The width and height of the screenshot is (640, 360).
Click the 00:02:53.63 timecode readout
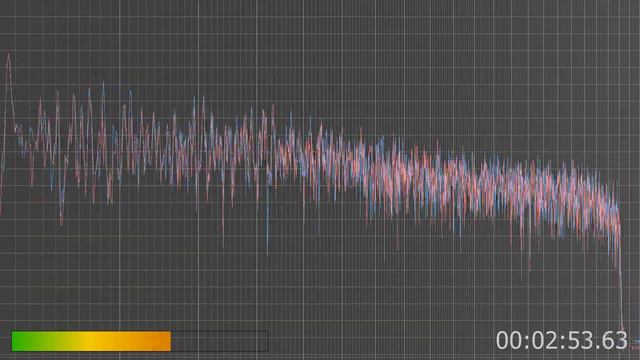coord(562,340)
